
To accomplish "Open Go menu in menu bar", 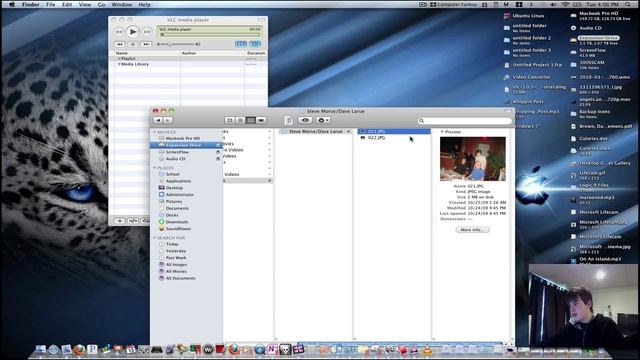I will pyautogui.click(x=101, y=4).
